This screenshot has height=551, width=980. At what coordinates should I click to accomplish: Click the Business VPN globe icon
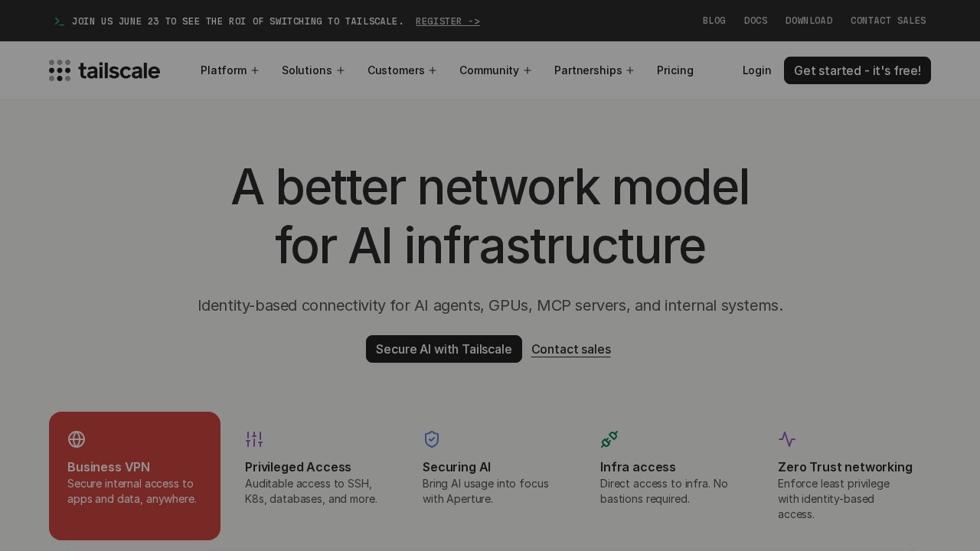point(77,439)
